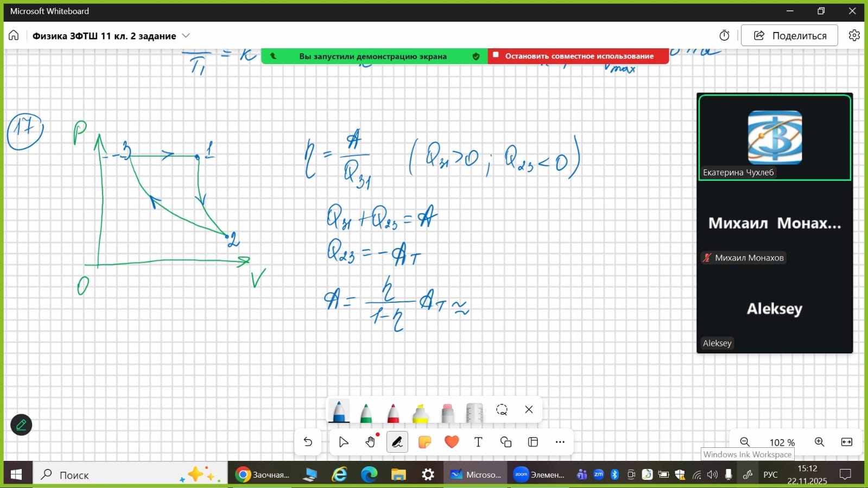Toggle the inking pen mode
The image size is (868, 488).
tap(397, 442)
